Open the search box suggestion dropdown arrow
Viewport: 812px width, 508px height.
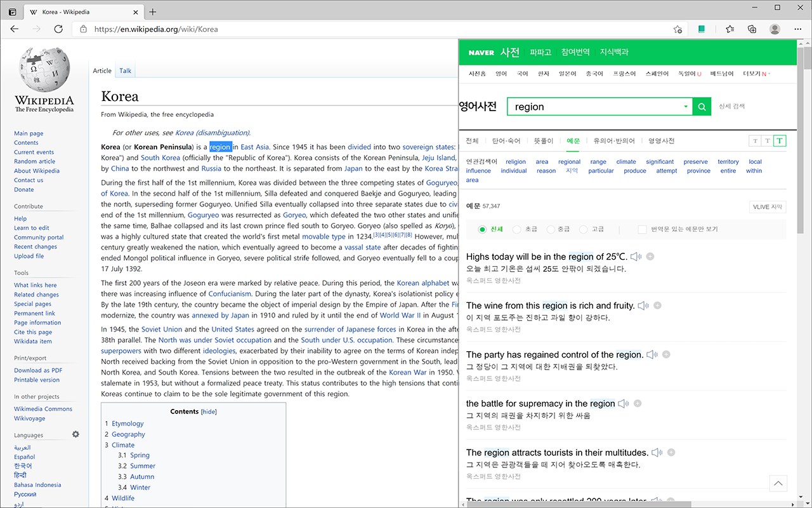[x=686, y=107]
